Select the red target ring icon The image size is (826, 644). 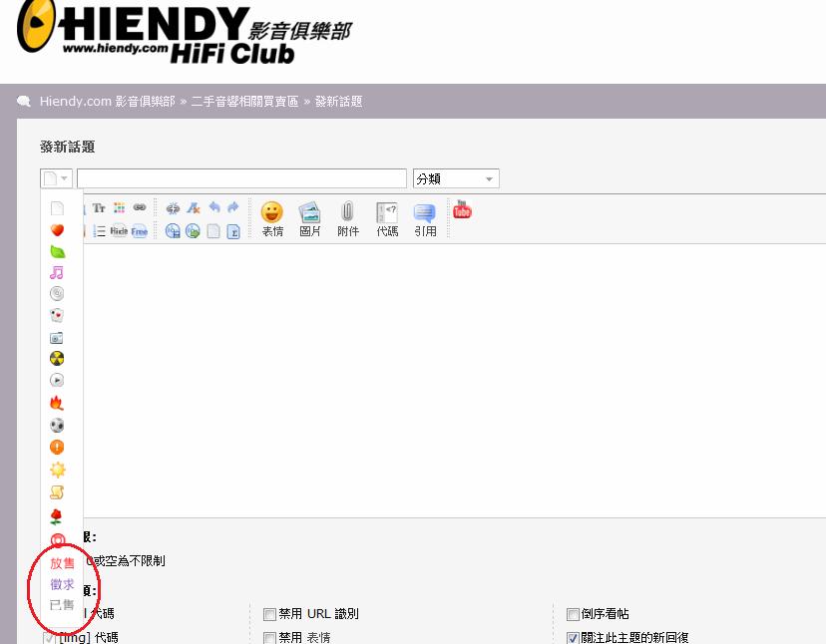(x=58, y=540)
